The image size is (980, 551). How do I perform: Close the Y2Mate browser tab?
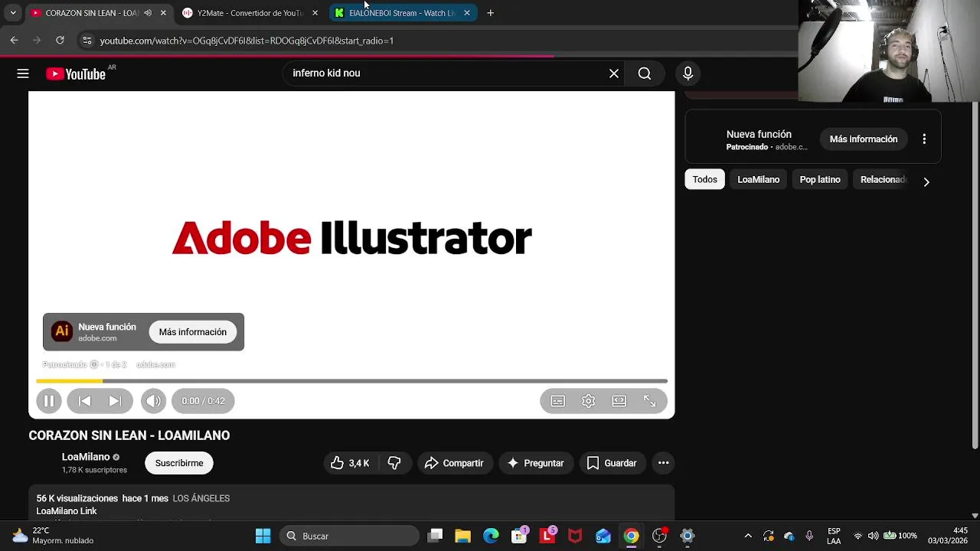pyautogui.click(x=315, y=13)
